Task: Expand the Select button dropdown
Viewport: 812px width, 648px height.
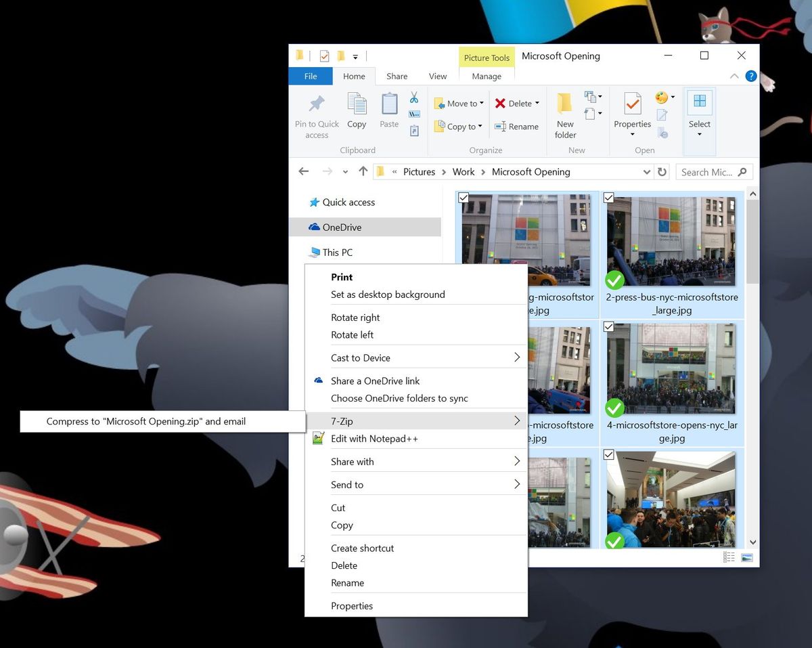Action: [x=699, y=133]
